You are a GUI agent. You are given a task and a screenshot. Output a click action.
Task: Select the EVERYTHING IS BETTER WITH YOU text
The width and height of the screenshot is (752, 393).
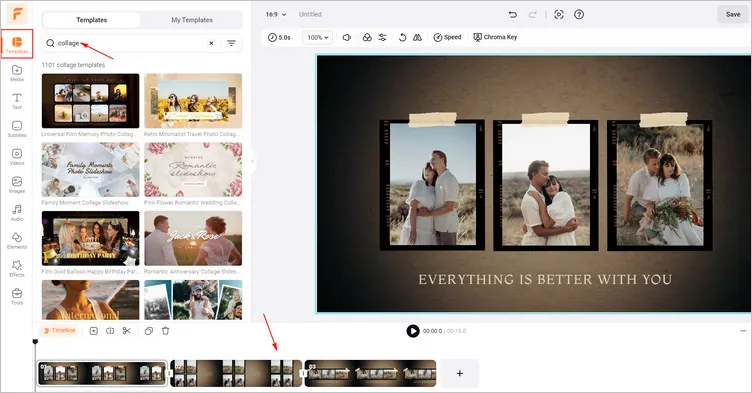point(545,279)
